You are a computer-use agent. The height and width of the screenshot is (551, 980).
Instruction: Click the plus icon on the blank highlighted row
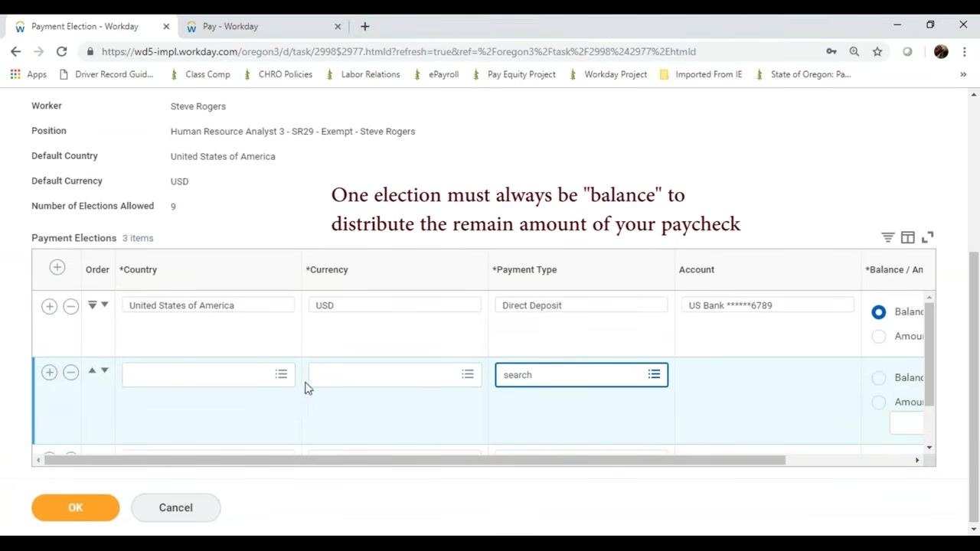[x=49, y=373]
